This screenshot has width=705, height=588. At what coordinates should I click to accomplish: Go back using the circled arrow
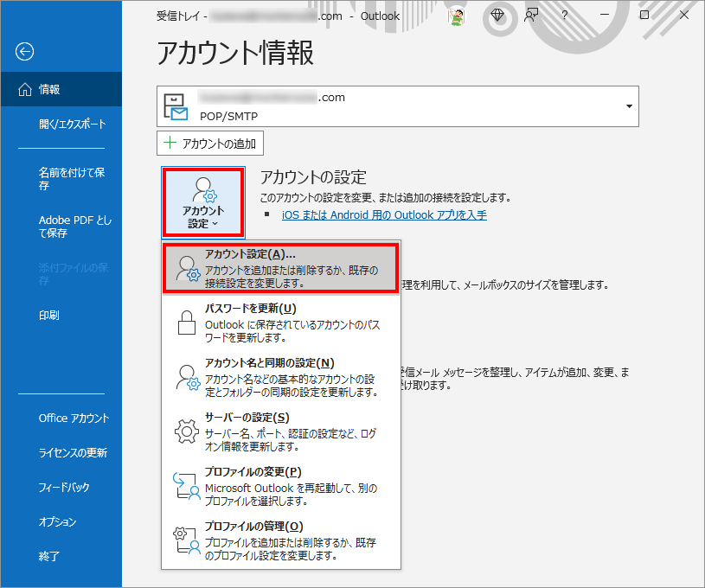pyautogui.click(x=24, y=51)
